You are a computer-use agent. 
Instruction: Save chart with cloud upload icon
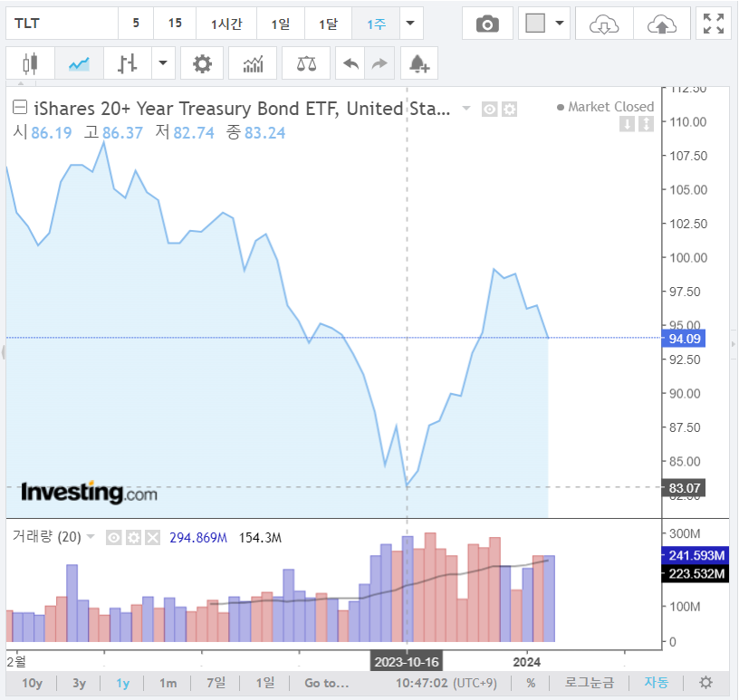tap(662, 24)
